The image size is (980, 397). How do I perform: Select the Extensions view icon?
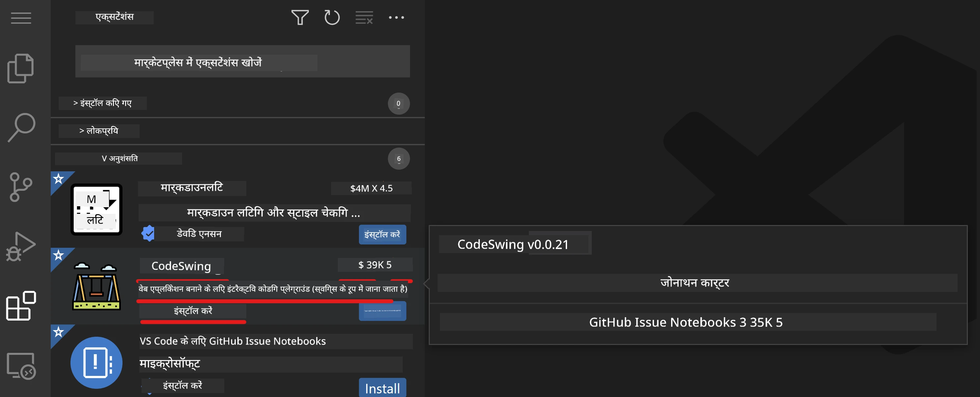click(x=21, y=306)
